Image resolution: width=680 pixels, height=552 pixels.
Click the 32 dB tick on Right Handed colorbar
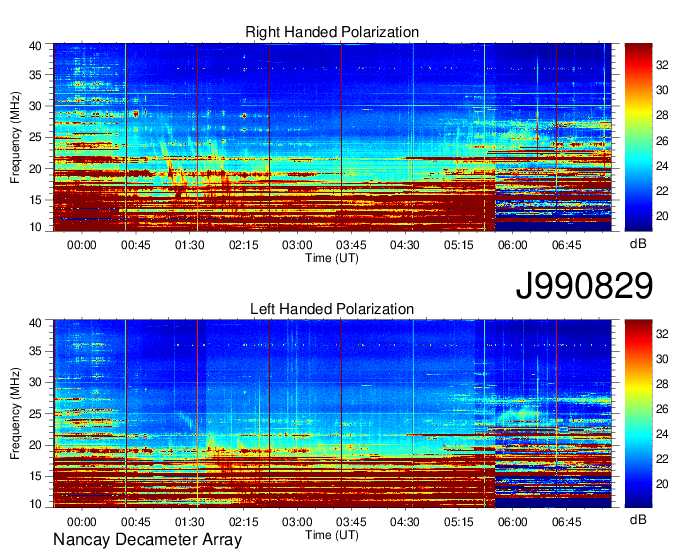(662, 65)
